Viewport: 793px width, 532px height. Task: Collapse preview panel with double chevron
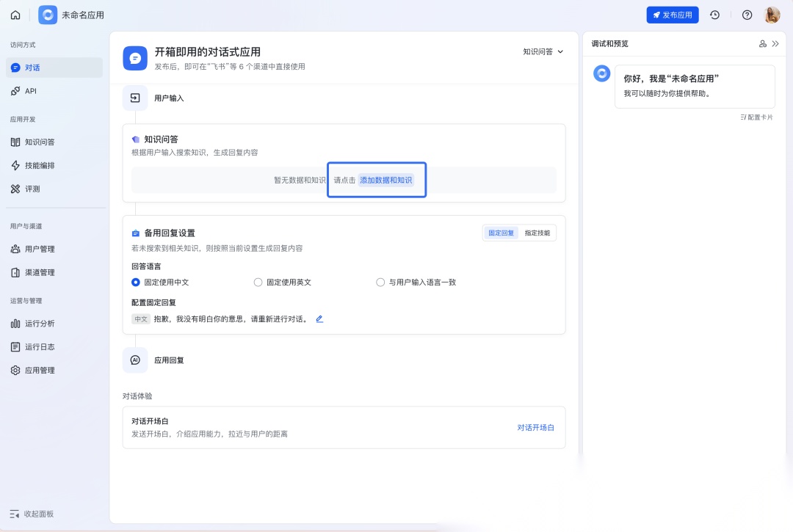pyautogui.click(x=775, y=44)
